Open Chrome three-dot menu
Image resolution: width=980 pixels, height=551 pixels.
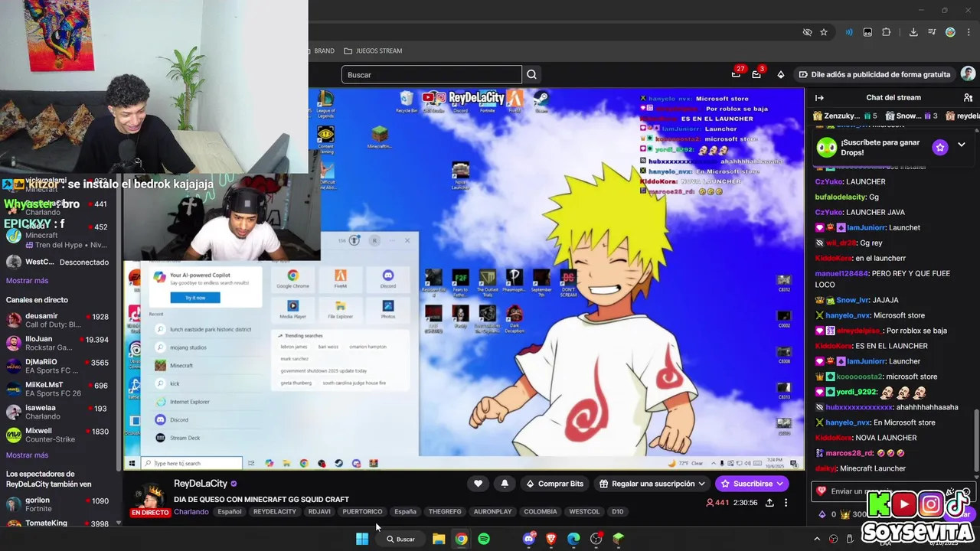pos(968,32)
